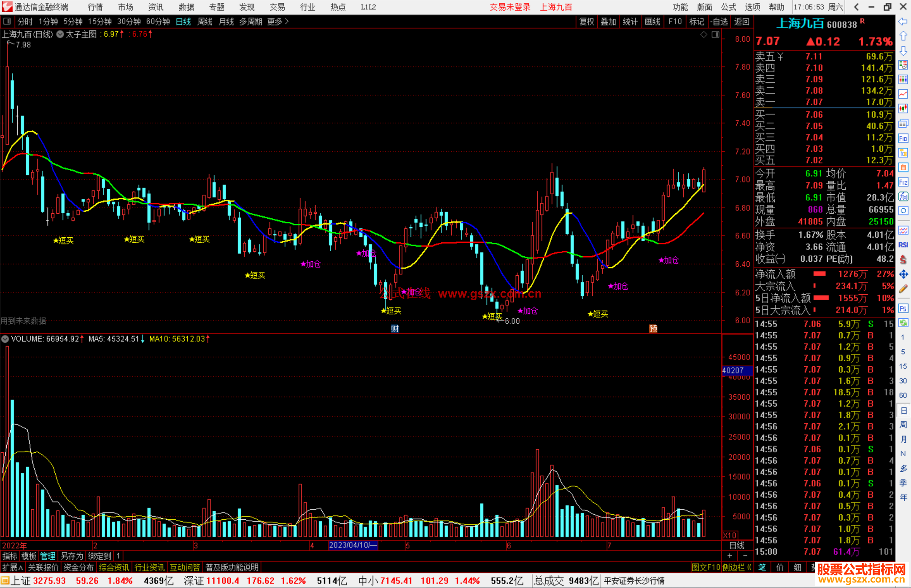Open the hierarchy tree sidebar icon

(903, 153)
